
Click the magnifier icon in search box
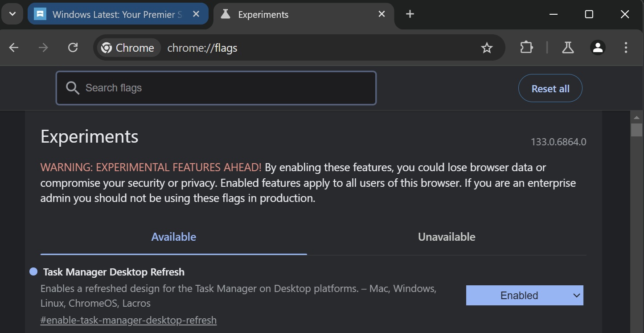pyautogui.click(x=73, y=88)
